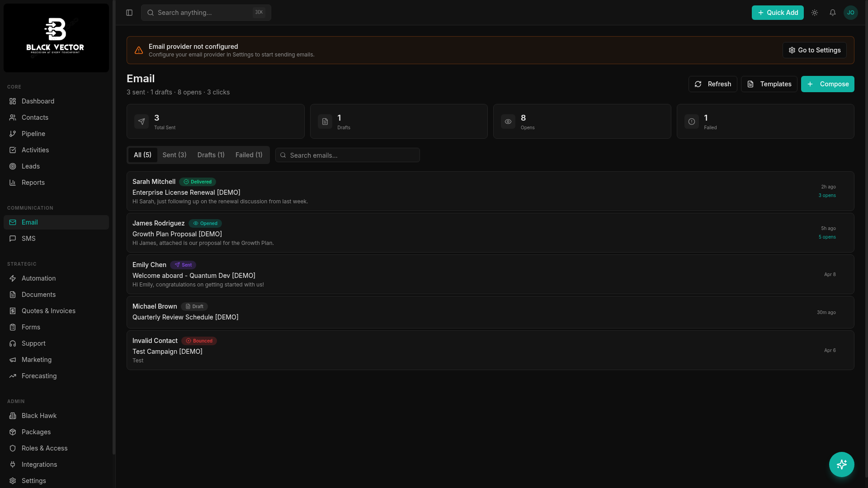The height and width of the screenshot is (488, 868).
Task: Open email Templates
Action: pos(769,84)
